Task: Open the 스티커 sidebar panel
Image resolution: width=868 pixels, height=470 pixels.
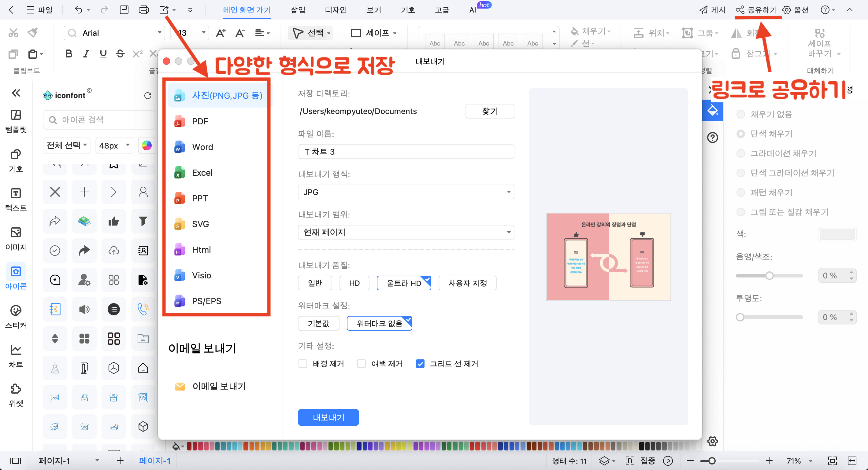Action: [16, 317]
